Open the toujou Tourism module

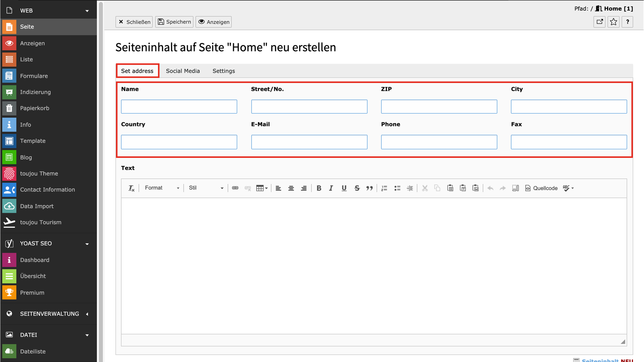41,222
